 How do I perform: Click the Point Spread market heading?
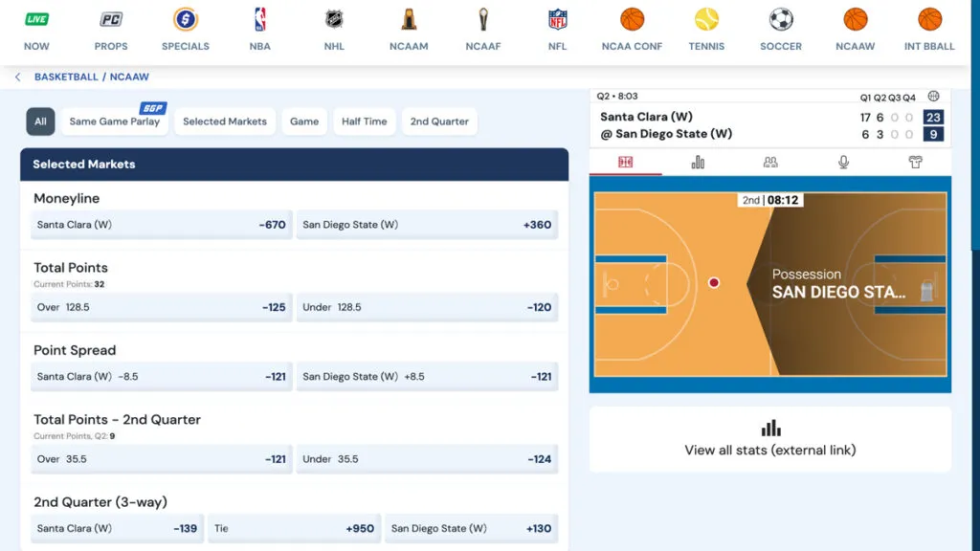75,350
